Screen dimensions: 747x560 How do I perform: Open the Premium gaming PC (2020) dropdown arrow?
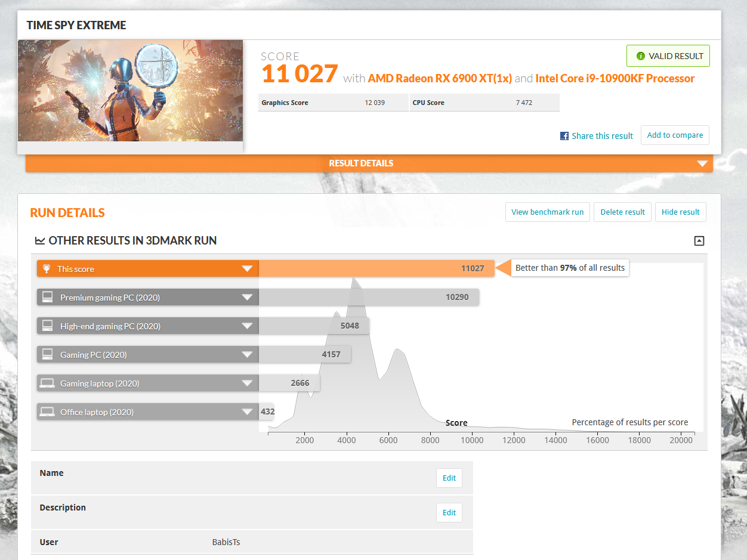coord(247,298)
